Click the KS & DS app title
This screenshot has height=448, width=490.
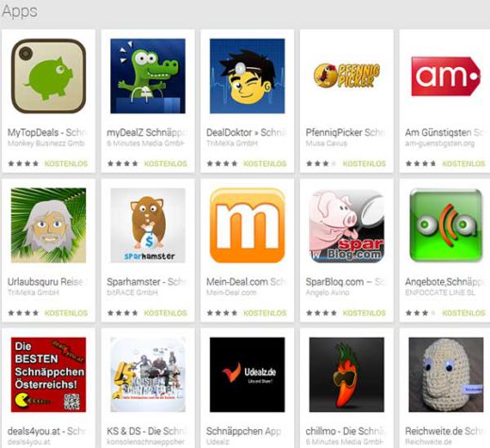pos(146,431)
